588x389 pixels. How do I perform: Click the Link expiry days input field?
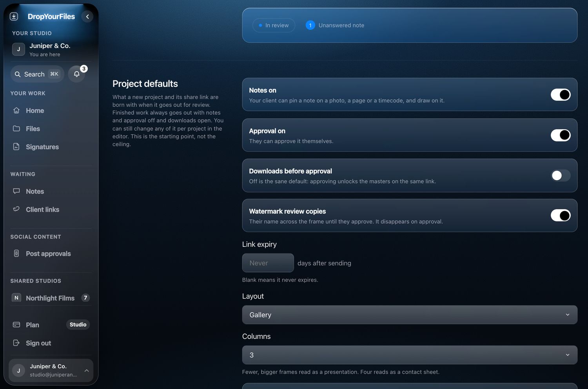(x=268, y=263)
